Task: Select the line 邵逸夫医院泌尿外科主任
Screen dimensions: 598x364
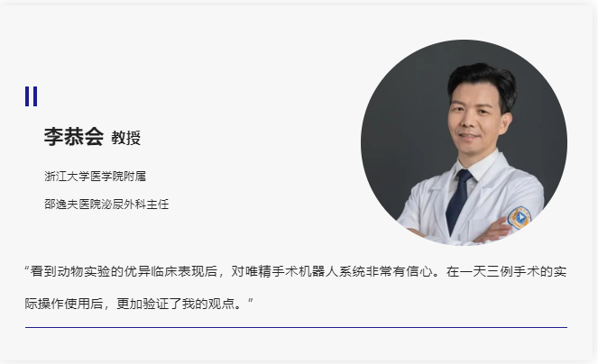Action: 106,205
